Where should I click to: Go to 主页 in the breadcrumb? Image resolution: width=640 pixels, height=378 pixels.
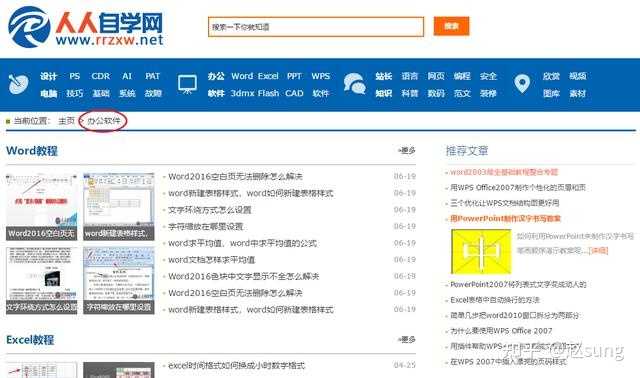coord(67,121)
